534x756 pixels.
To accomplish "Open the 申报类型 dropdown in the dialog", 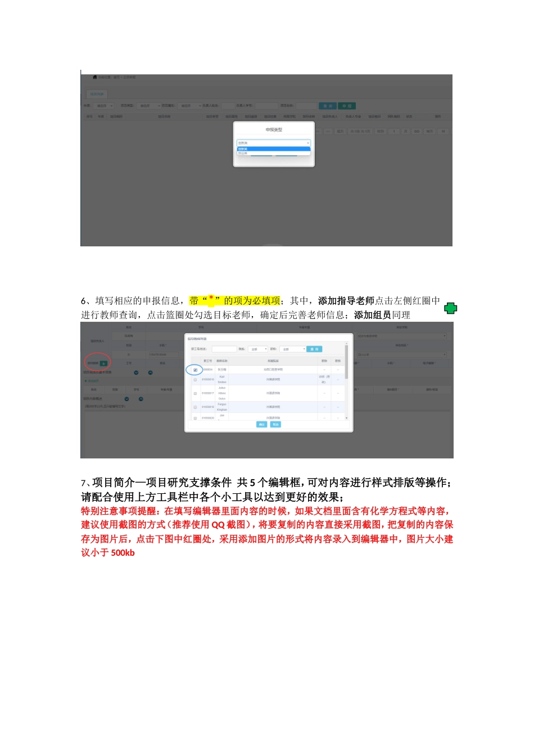I will (x=274, y=143).
